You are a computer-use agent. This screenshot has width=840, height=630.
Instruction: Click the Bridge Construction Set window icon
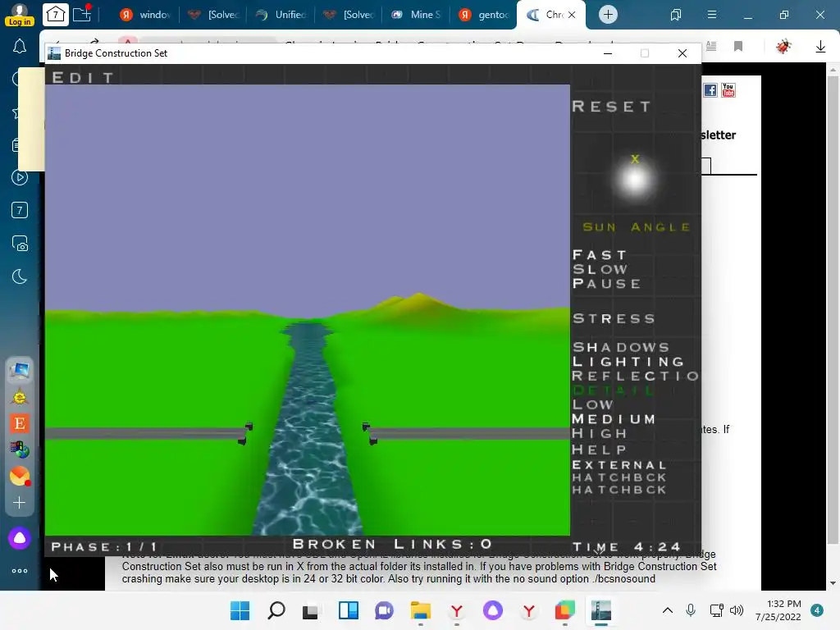[54, 53]
